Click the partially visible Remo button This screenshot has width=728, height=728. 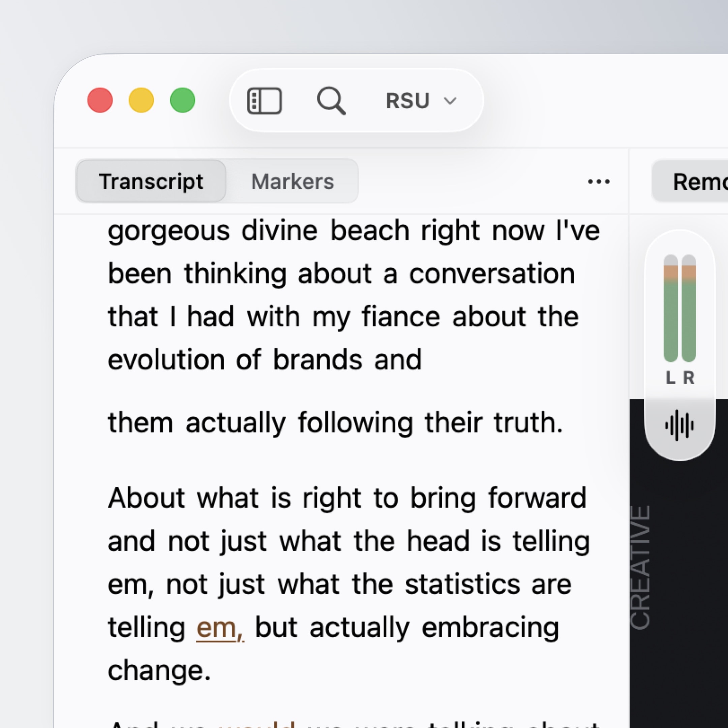(690, 182)
